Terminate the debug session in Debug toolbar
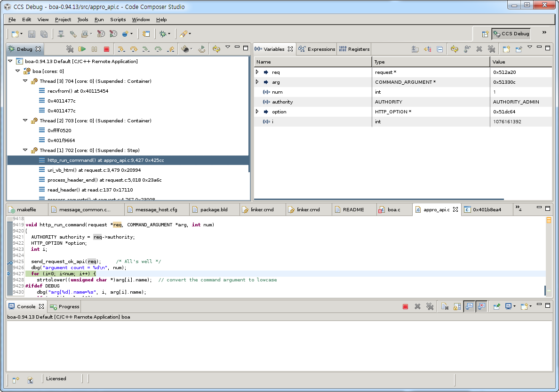This screenshot has width=559, height=392. coord(106,49)
